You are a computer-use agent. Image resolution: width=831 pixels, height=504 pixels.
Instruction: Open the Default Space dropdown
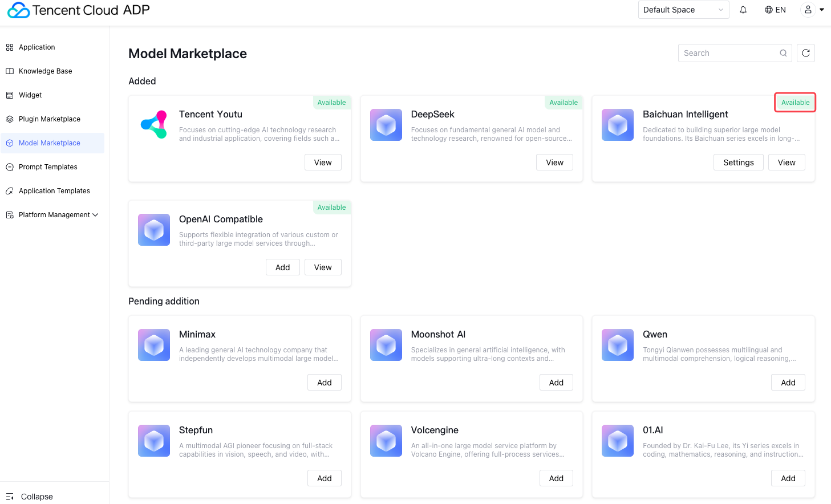coord(683,10)
